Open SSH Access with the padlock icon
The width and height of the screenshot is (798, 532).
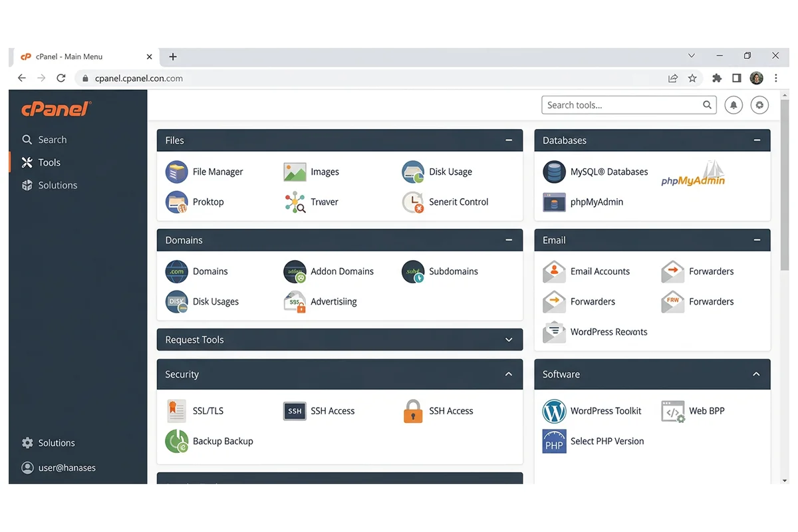point(438,411)
